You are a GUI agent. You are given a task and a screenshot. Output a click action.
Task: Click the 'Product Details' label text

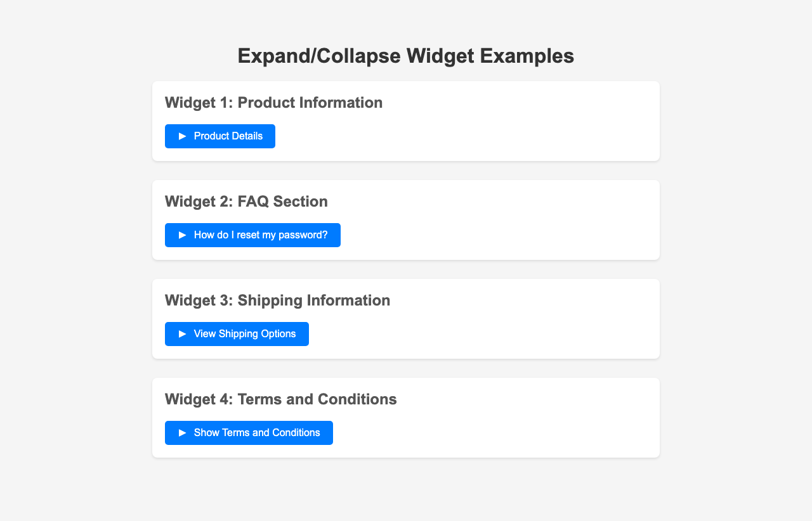pyautogui.click(x=228, y=136)
